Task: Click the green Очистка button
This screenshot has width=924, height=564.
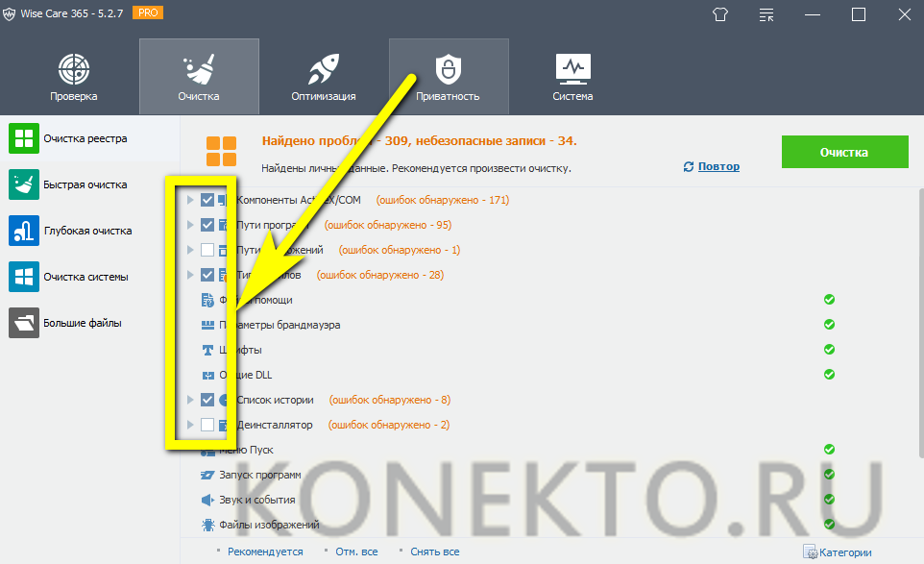Action: pyautogui.click(x=844, y=152)
